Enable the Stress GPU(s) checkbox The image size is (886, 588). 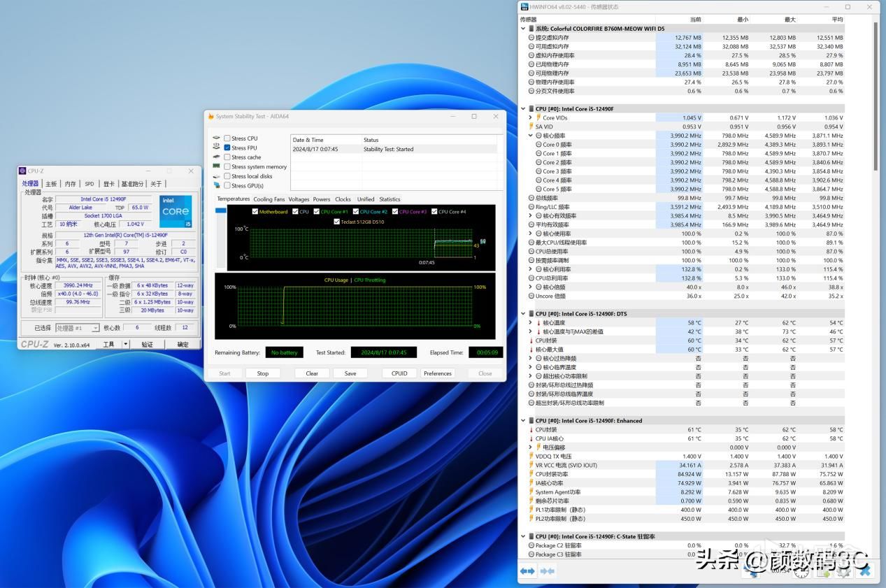(x=227, y=185)
